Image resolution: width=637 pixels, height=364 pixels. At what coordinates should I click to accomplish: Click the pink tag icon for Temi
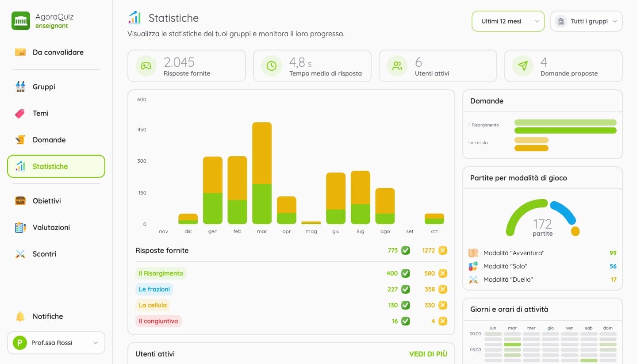[x=20, y=113]
